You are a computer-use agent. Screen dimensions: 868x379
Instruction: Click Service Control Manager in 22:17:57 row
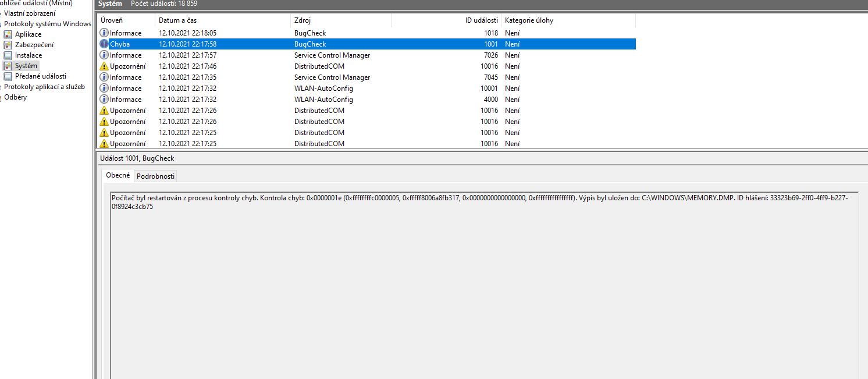(x=332, y=55)
